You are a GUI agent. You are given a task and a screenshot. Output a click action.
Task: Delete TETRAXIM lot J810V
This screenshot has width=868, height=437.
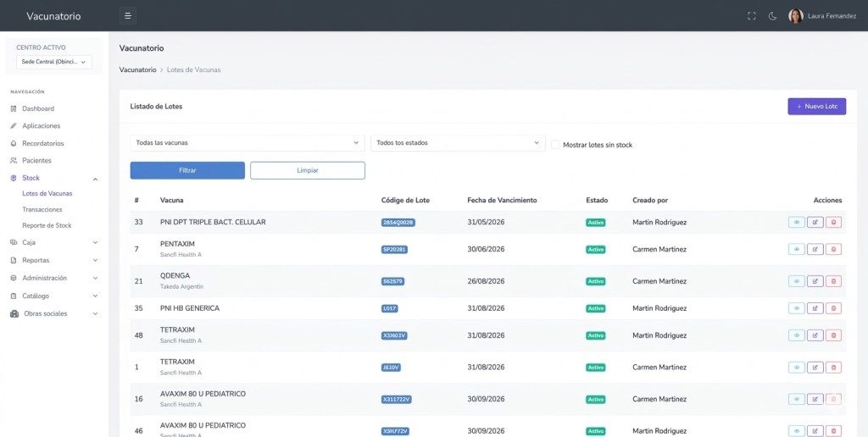click(833, 368)
